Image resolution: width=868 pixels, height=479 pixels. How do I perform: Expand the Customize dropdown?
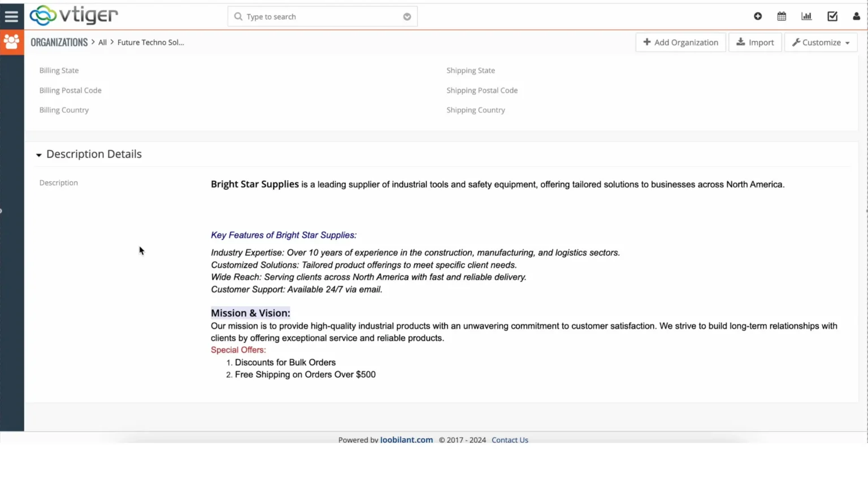(820, 42)
